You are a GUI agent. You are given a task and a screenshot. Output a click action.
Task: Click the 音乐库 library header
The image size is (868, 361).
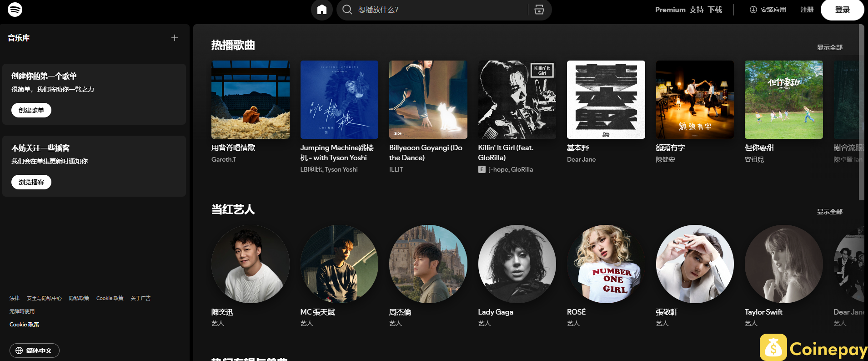[19, 38]
